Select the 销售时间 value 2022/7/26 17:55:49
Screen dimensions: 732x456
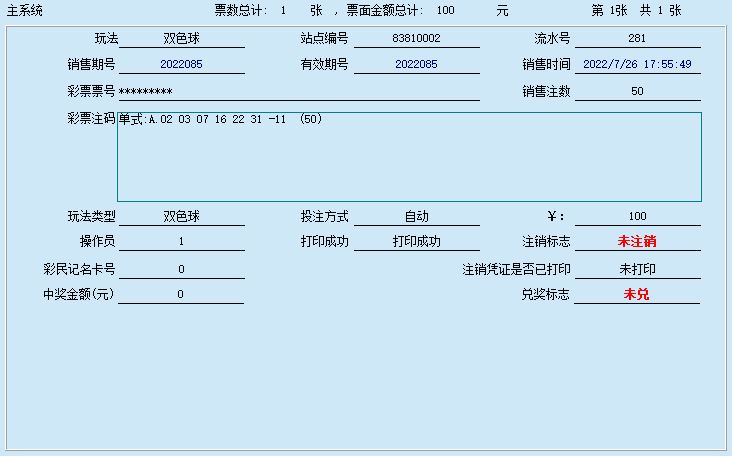637,64
